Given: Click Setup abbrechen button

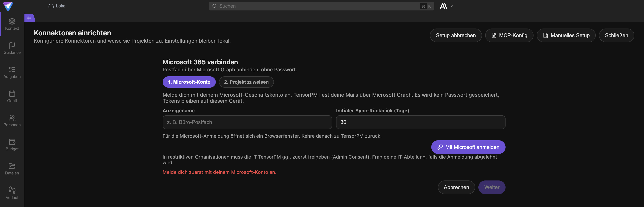Looking at the screenshot, I should pos(455,35).
